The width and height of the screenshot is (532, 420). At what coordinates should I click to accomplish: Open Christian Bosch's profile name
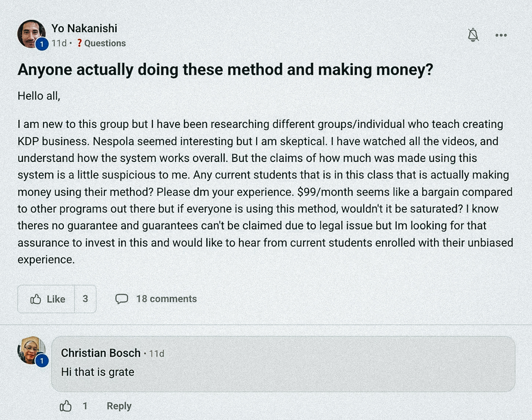(101, 353)
